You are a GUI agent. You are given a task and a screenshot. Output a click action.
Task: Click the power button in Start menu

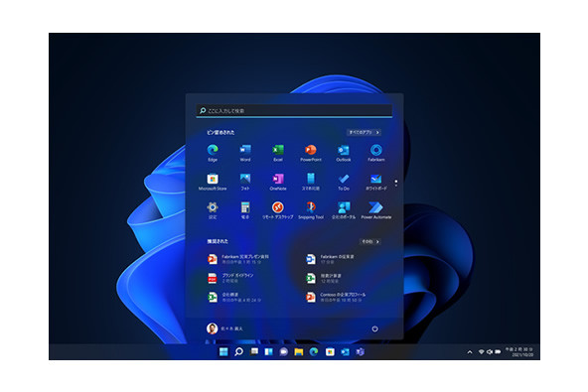374,328
